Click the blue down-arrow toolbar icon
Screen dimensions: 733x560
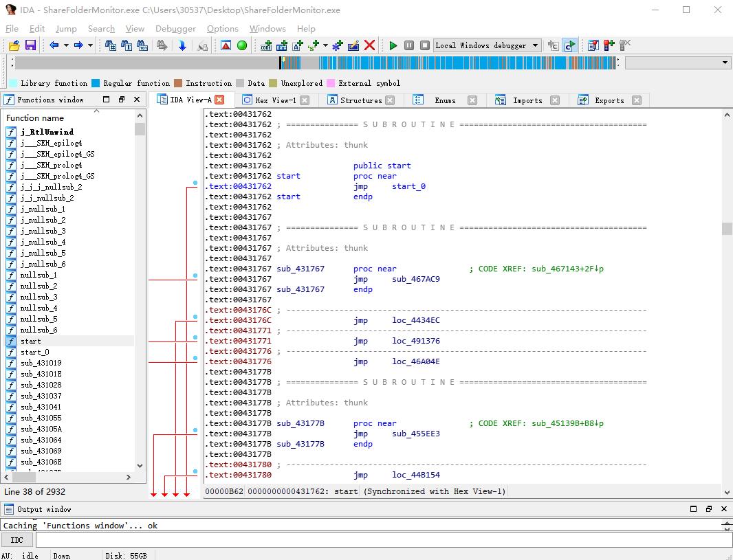pos(182,45)
